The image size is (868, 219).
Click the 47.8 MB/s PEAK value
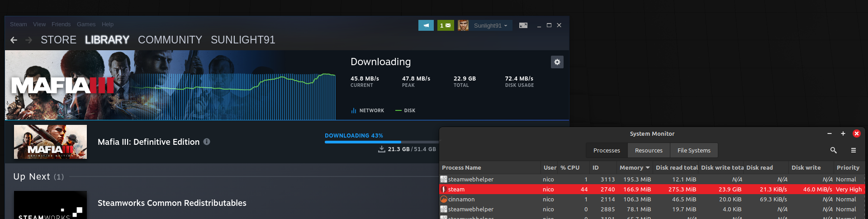click(x=416, y=79)
